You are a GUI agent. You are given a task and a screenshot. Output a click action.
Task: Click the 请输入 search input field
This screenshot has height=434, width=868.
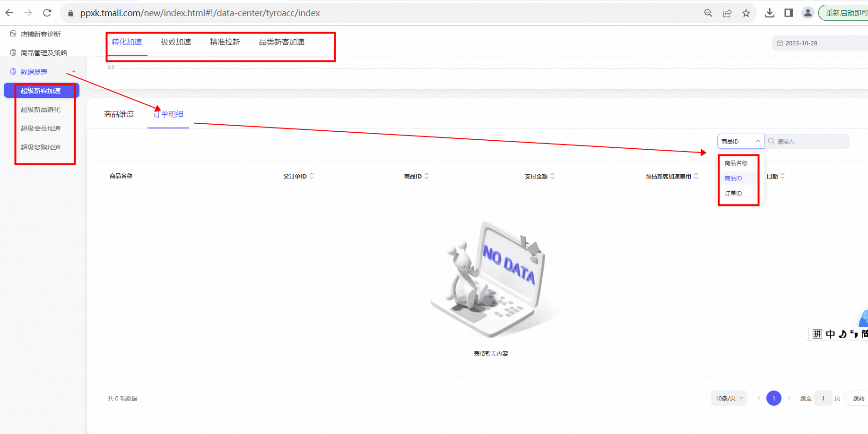pos(807,141)
